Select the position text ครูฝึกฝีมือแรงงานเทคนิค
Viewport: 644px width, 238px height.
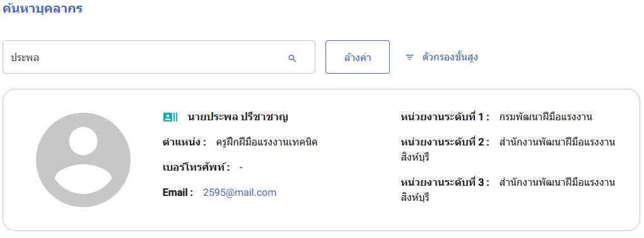click(x=267, y=142)
